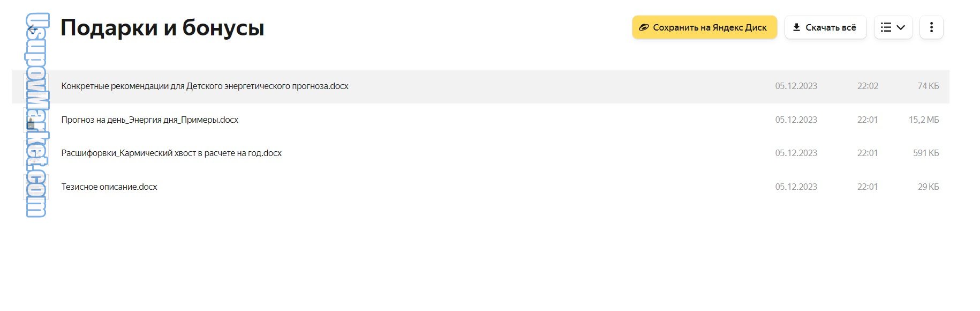980x311 pixels.
Task: Click the 591 КБ file size
Action: [x=926, y=153]
